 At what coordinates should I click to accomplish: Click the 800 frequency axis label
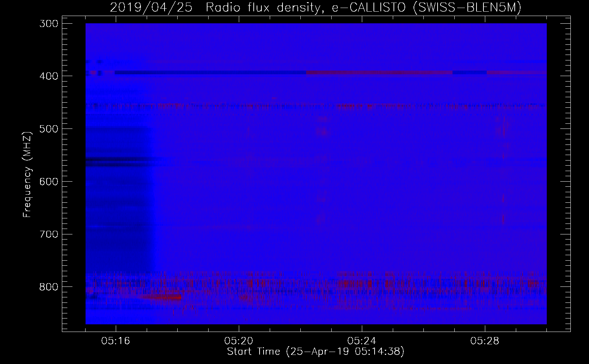48,287
